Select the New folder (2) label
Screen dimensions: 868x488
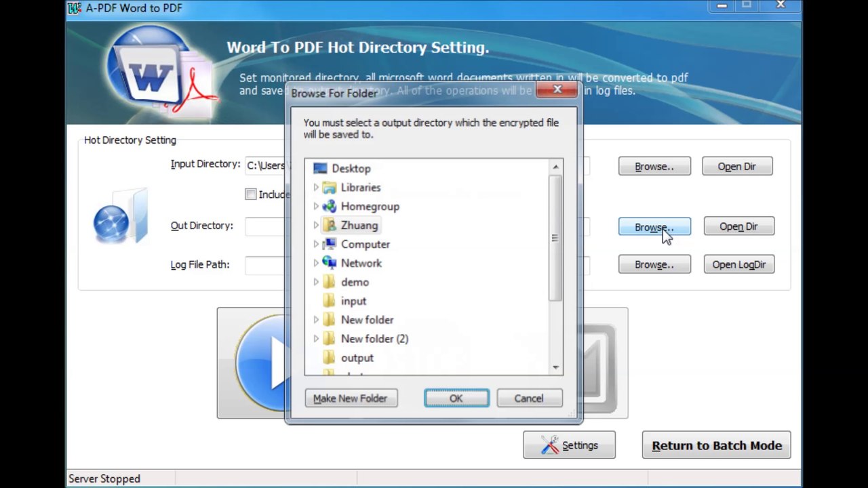pyautogui.click(x=375, y=339)
